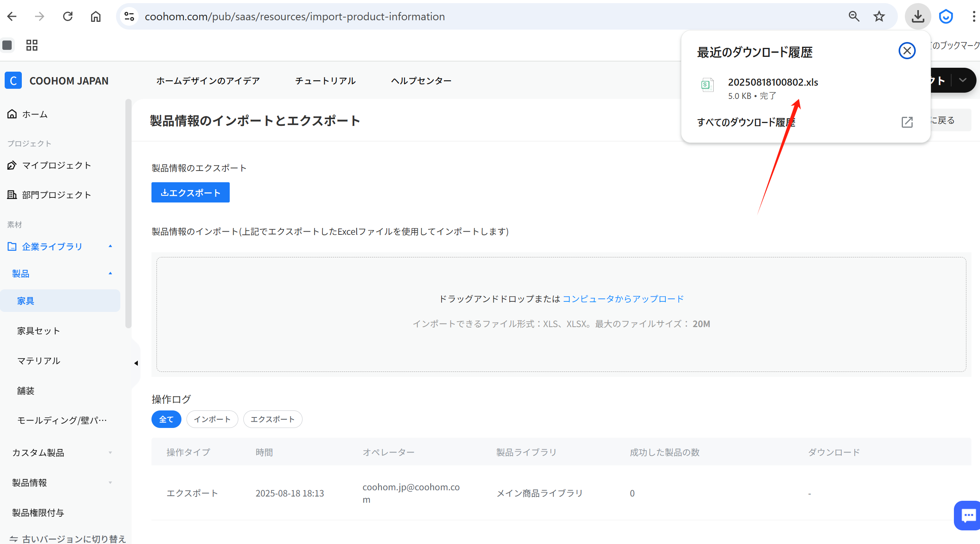Screen dimensions: 980x544
Task: Click the coohom.jp@coohom.com operator cell
Action: click(x=411, y=493)
